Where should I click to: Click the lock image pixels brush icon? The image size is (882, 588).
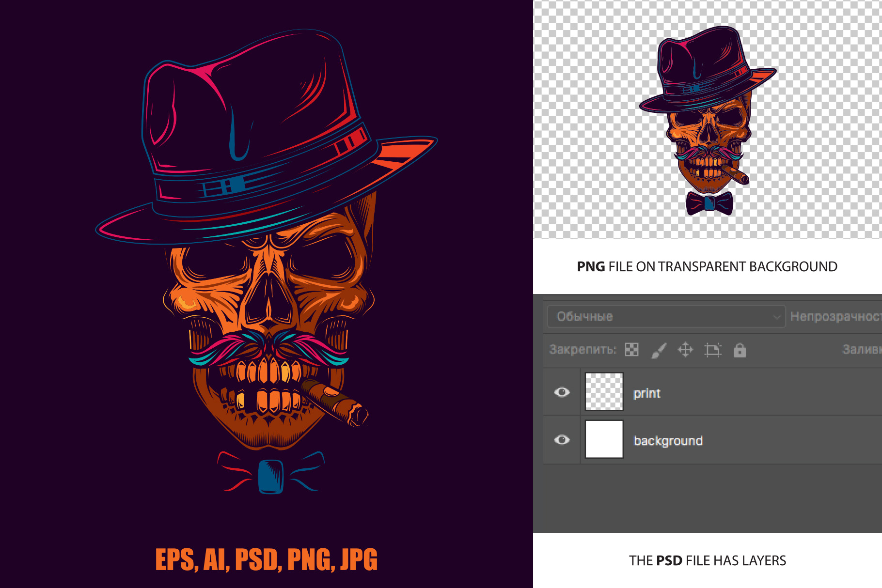click(x=659, y=350)
